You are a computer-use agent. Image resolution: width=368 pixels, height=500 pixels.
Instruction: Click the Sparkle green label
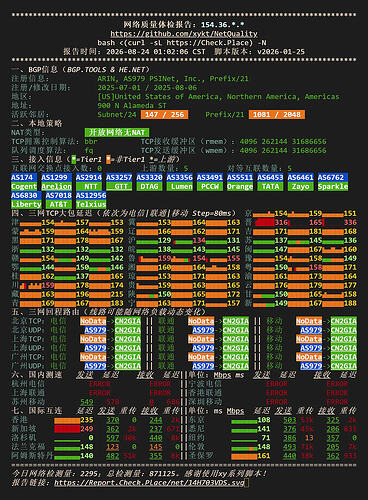pyautogui.click(x=333, y=186)
